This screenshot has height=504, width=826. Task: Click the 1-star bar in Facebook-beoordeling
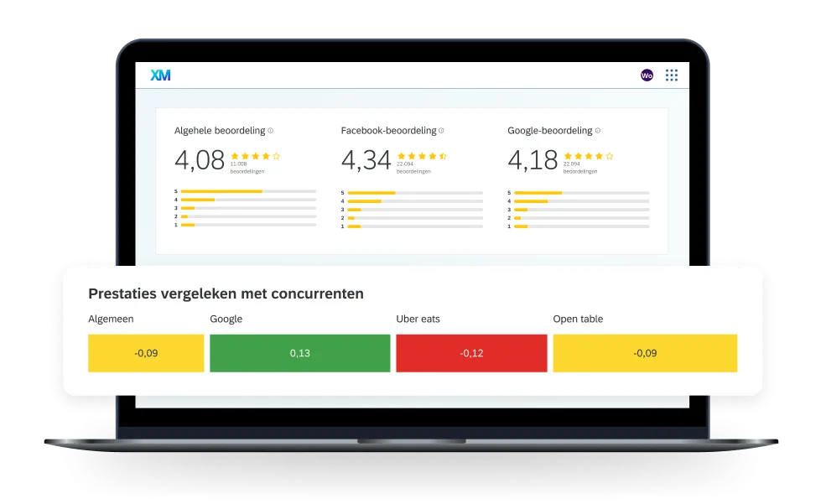point(415,226)
